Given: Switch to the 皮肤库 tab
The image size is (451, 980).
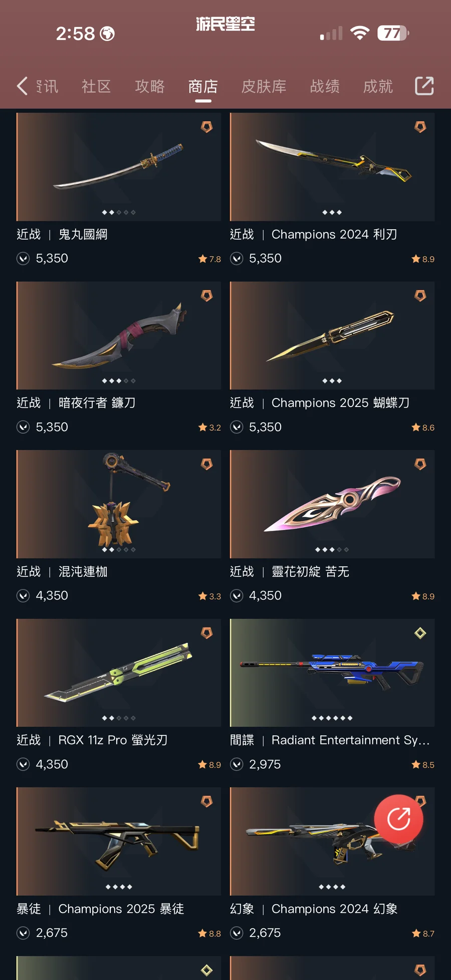Looking at the screenshot, I should coord(264,86).
